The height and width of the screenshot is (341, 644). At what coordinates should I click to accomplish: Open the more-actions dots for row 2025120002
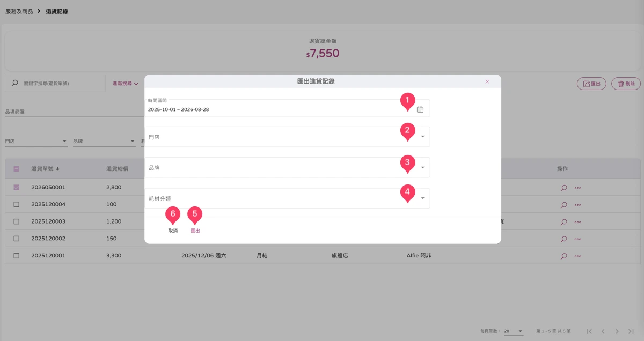577,239
